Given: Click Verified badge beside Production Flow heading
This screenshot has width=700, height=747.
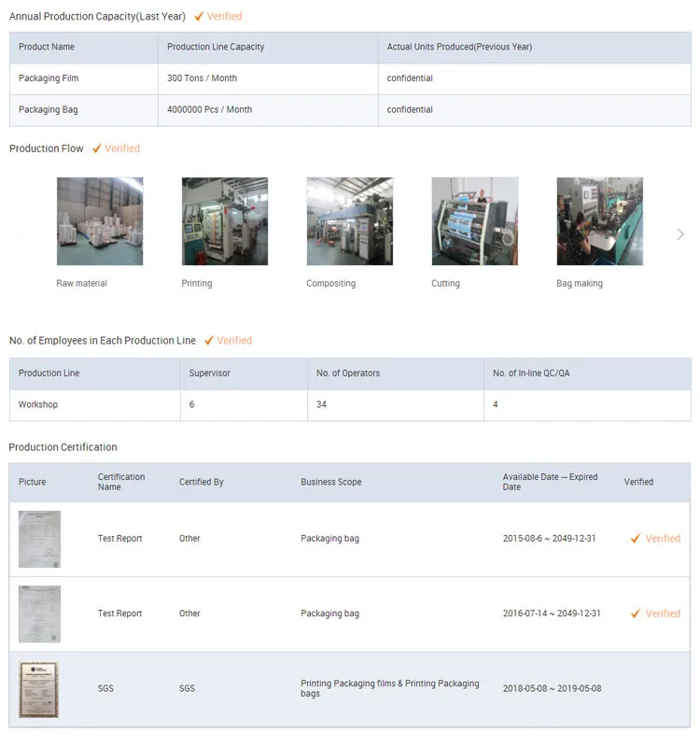Looking at the screenshot, I should tap(116, 148).
